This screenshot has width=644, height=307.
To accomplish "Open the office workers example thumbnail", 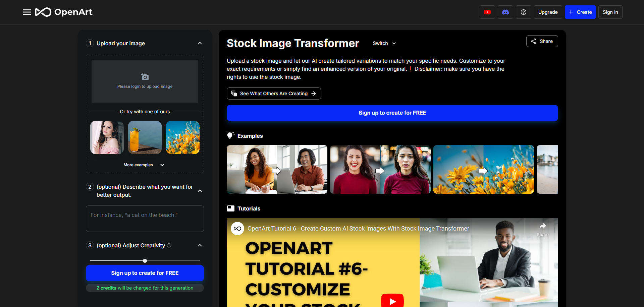I will [277, 169].
